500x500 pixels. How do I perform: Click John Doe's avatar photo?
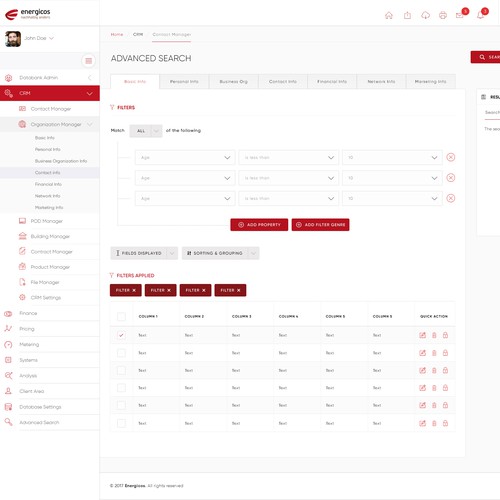[13, 39]
